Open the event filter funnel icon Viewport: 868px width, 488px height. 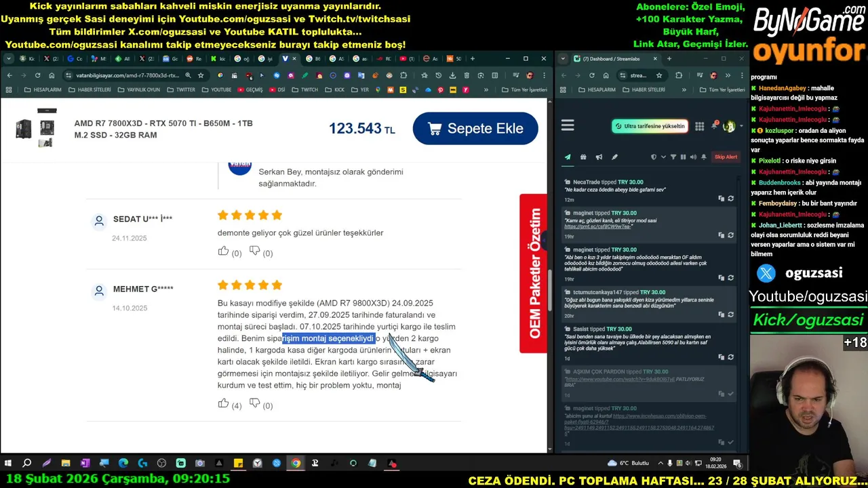coord(673,157)
